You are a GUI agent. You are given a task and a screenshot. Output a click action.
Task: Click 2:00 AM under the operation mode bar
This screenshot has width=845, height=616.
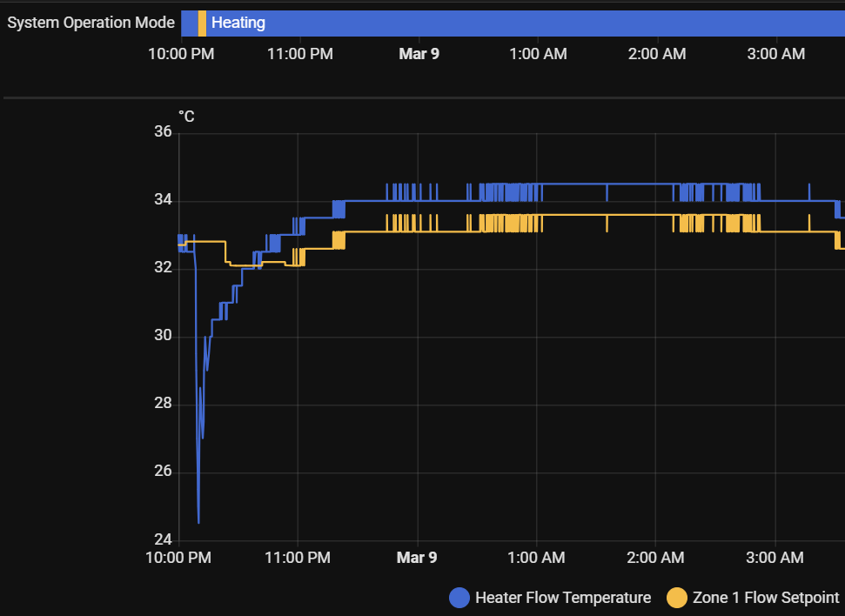click(x=657, y=54)
